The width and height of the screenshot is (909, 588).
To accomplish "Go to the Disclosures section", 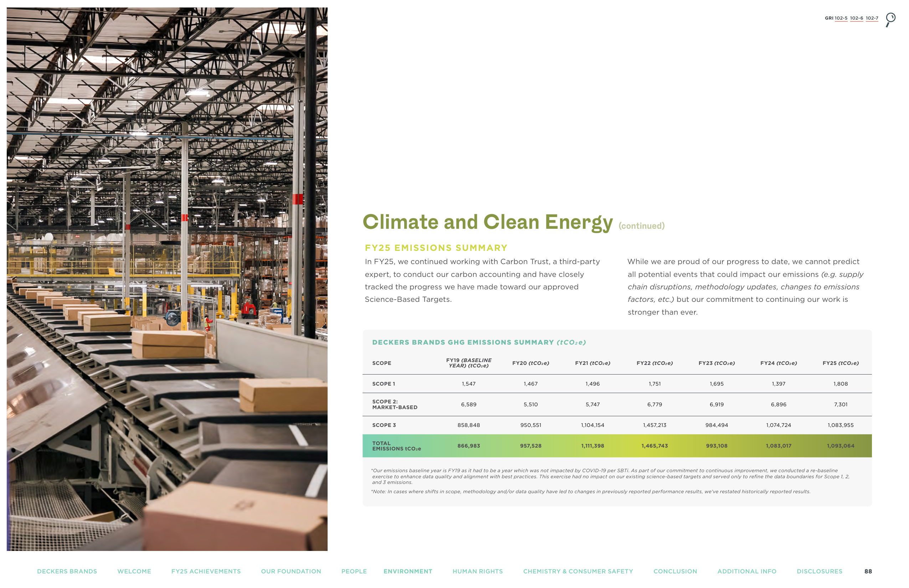I will [819, 571].
